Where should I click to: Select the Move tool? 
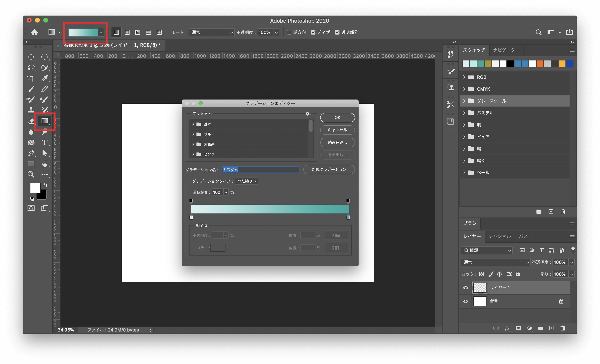click(x=31, y=57)
